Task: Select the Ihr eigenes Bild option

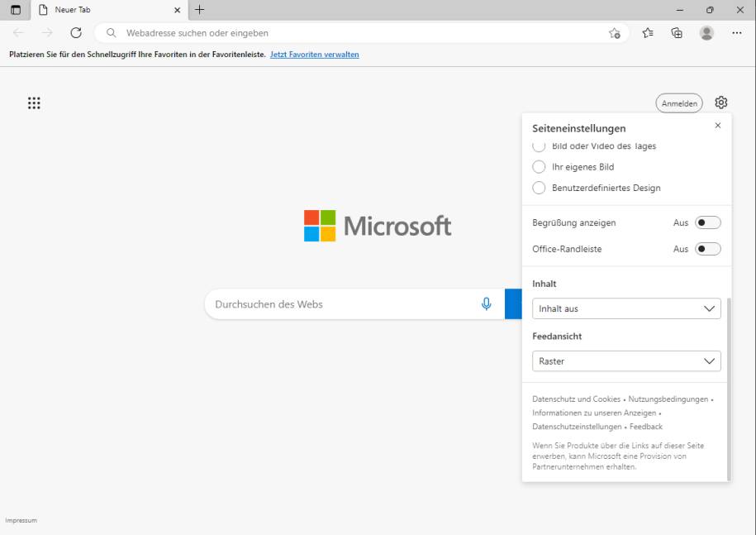Action: 539,166
